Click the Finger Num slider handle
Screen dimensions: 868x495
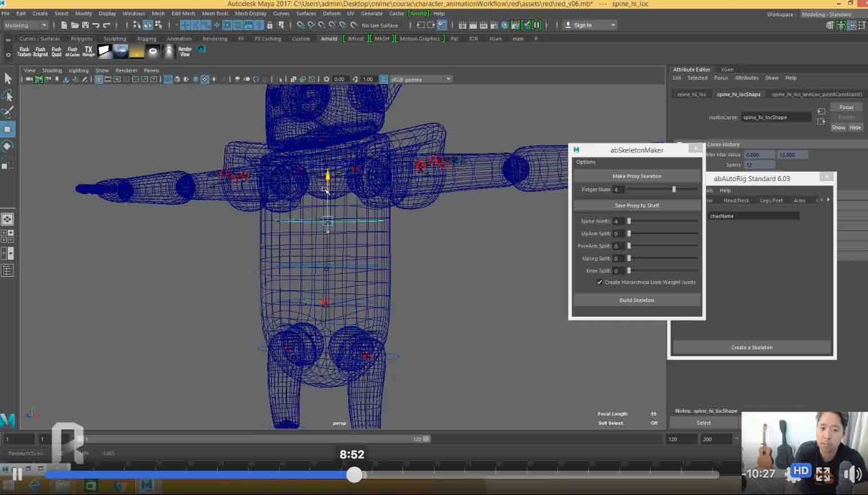click(674, 190)
